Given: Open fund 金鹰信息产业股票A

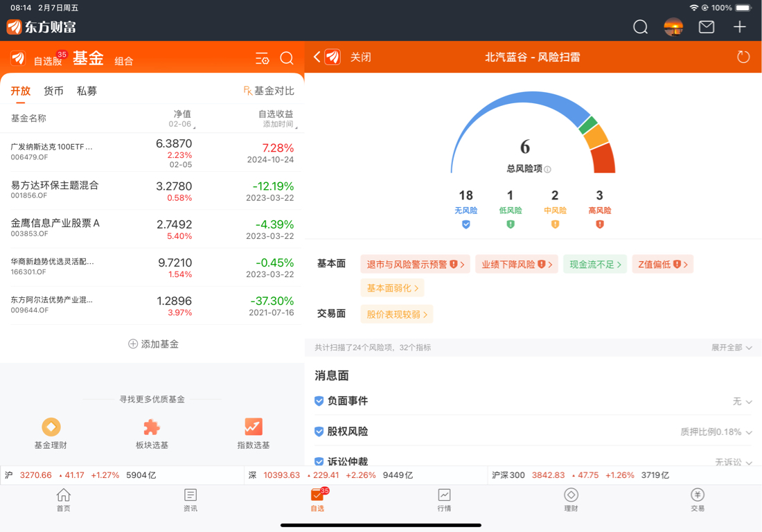Looking at the screenshot, I should [152, 229].
